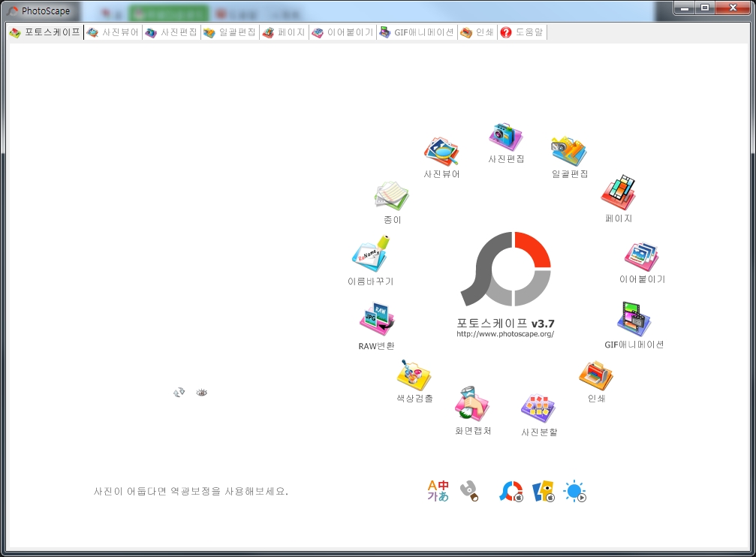Open the 일괄편집 (Batch Editor) icon

click(x=569, y=152)
